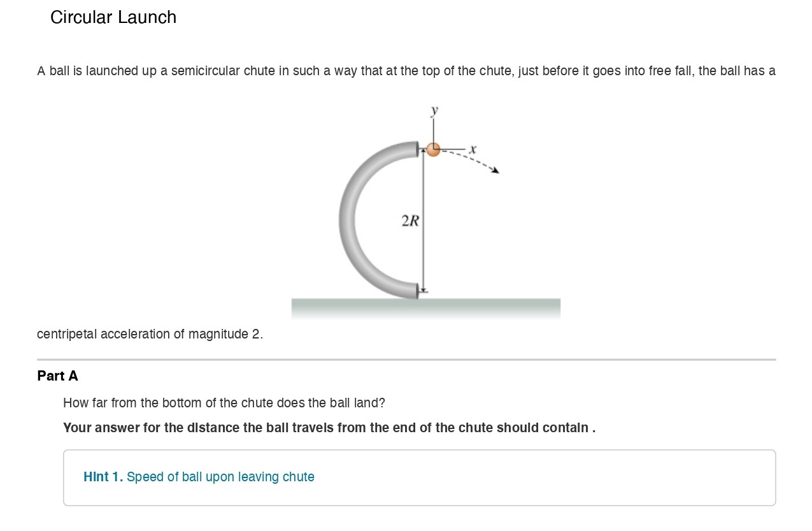
Task: Click the vertical 2R dimension line
Action: 423,255
